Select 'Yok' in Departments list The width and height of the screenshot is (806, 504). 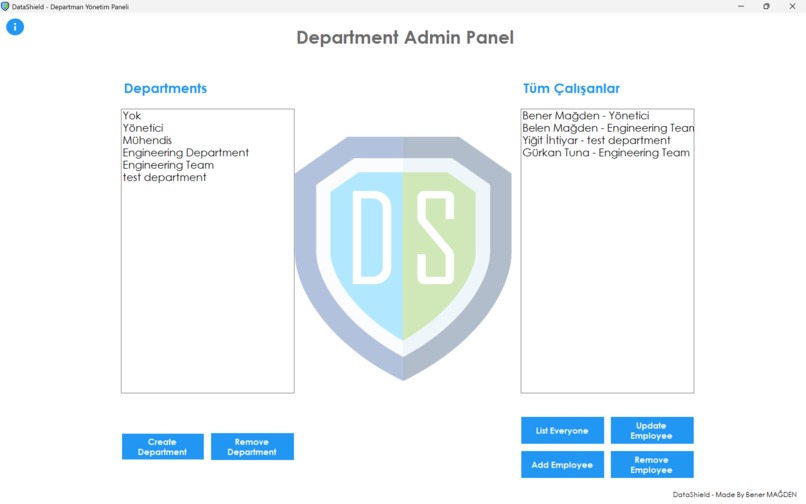pos(208,116)
